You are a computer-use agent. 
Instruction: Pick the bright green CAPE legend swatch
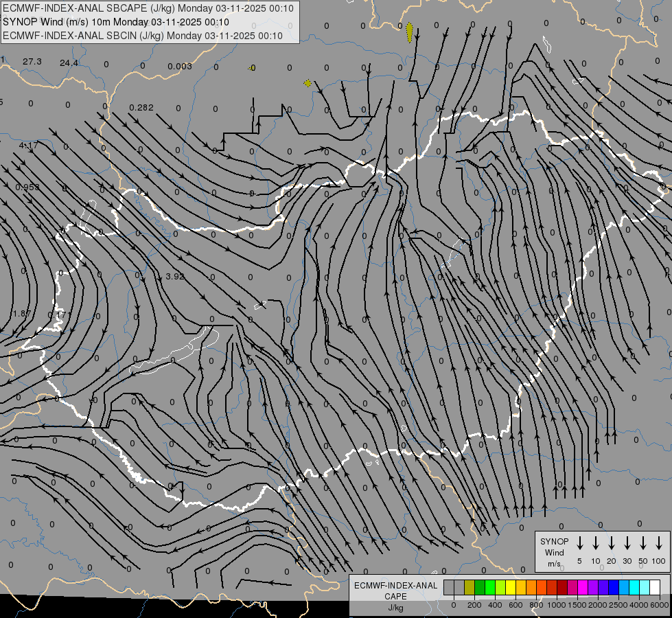490,588
